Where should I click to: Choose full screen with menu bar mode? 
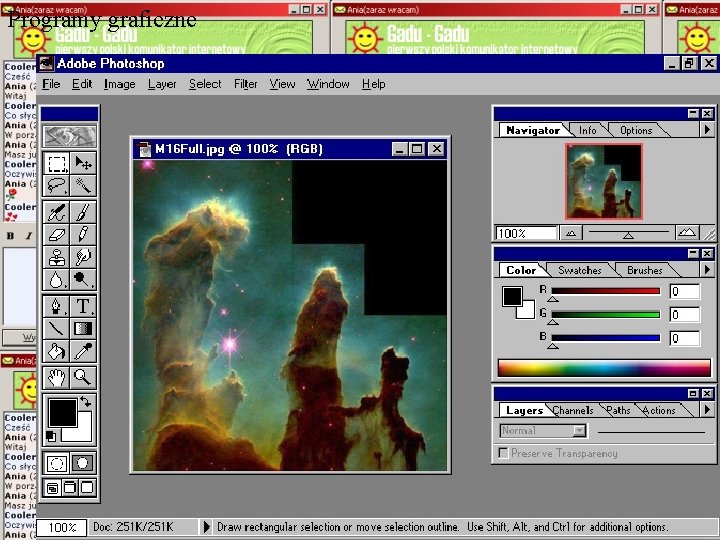point(70,488)
